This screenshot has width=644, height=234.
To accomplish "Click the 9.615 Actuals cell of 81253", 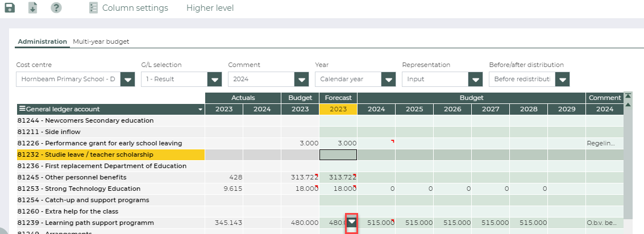I will tap(224, 189).
